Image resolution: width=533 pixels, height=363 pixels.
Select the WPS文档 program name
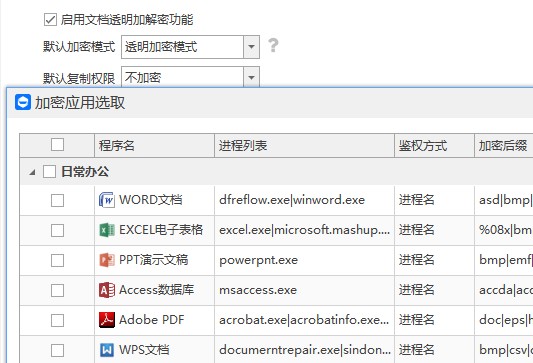pyautogui.click(x=144, y=350)
